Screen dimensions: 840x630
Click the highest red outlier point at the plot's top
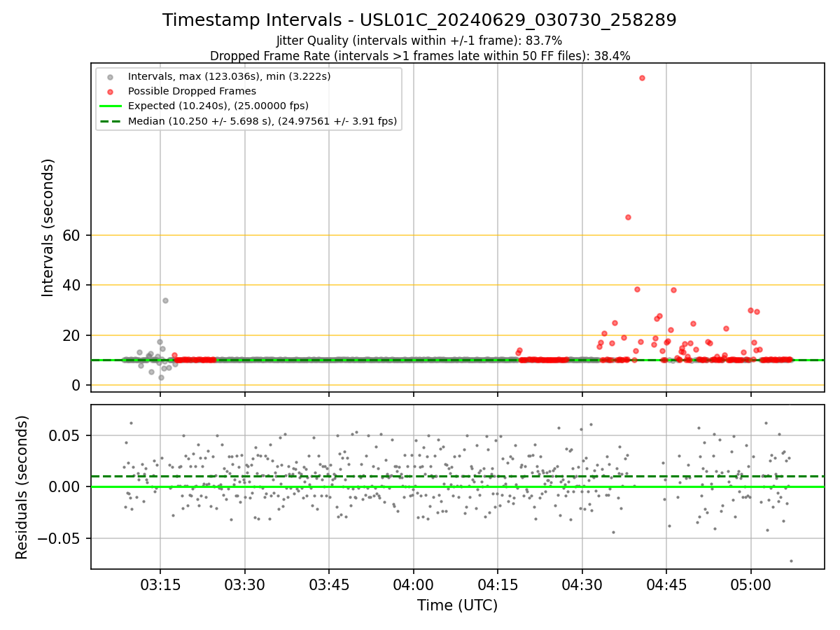coord(642,78)
